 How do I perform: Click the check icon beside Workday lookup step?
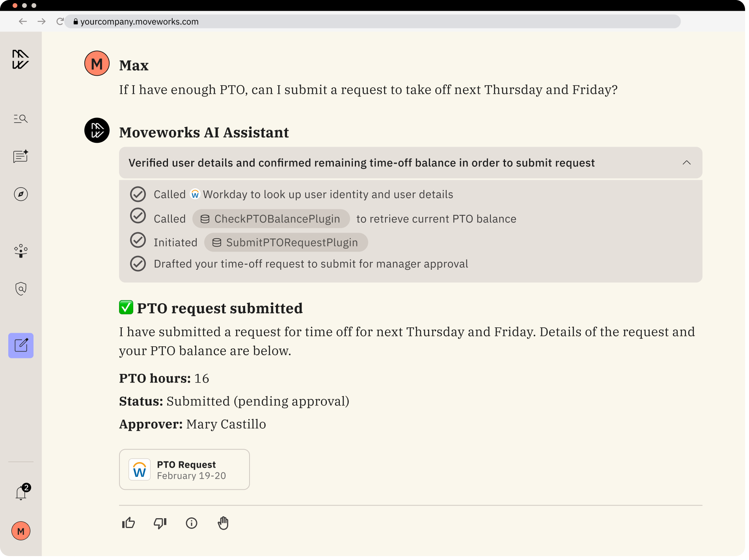(x=138, y=194)
